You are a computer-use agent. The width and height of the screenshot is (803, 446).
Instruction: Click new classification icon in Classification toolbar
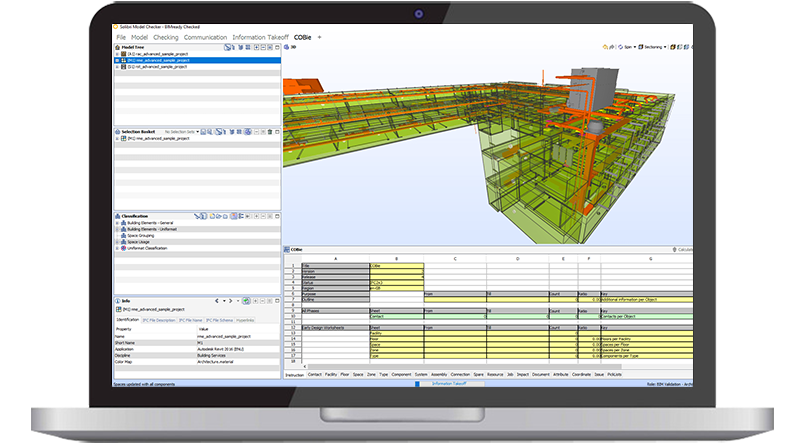point(212,216)
